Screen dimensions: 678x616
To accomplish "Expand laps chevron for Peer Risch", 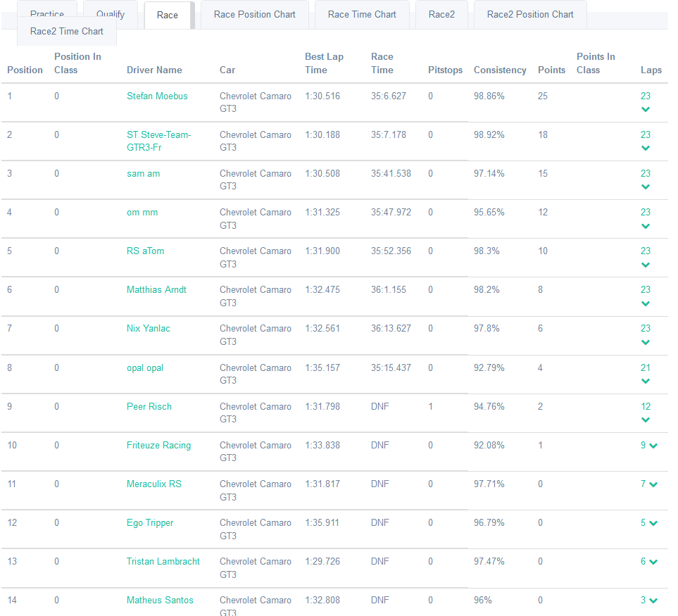I will (x=646, y=420).
